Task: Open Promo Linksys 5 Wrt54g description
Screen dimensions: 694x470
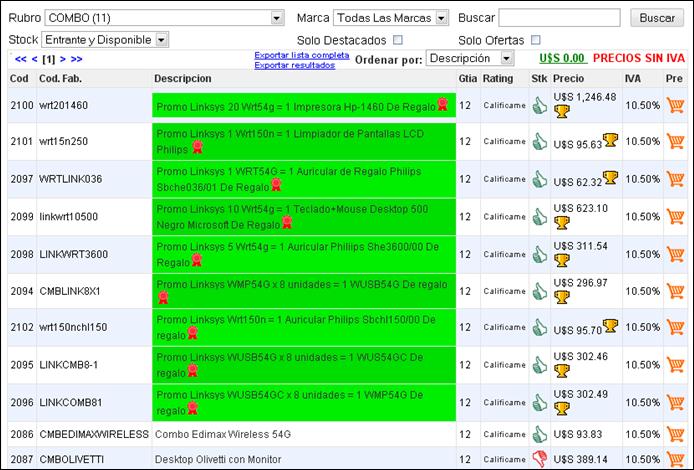Action: 297,254
